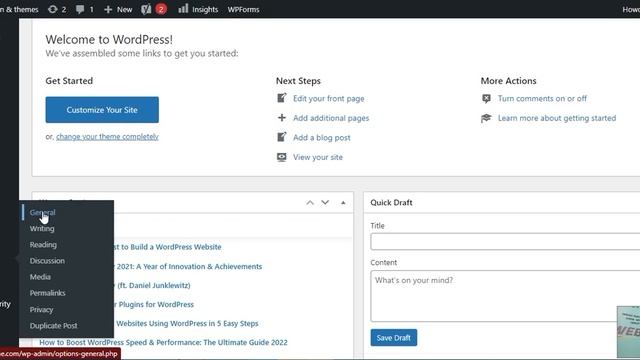
Task: Open Websites Using WordPress in 5 Easy Steps link
Action: click(x=187, y=323)
